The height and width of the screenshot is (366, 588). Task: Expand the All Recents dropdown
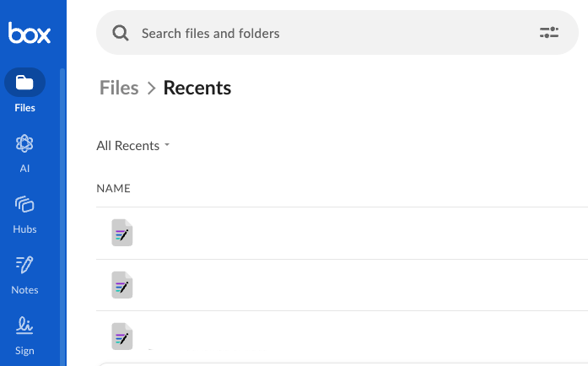coord(133,146)
